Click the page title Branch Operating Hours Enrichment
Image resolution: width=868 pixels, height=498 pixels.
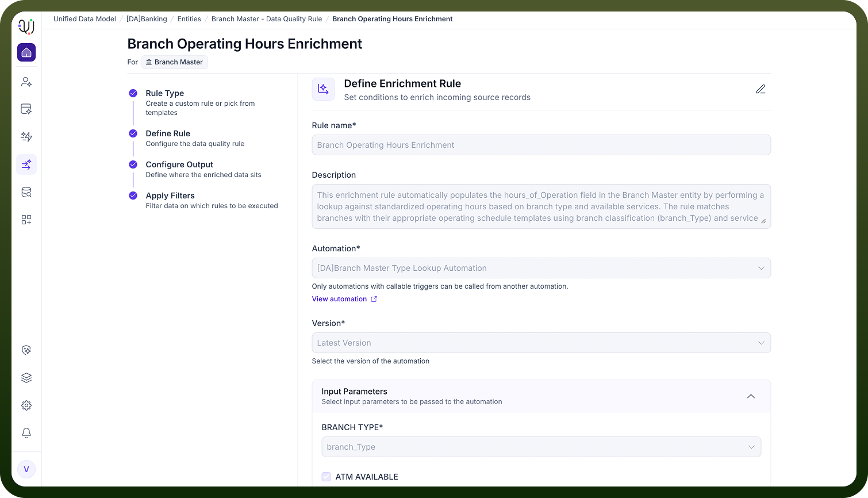[244, 44]
